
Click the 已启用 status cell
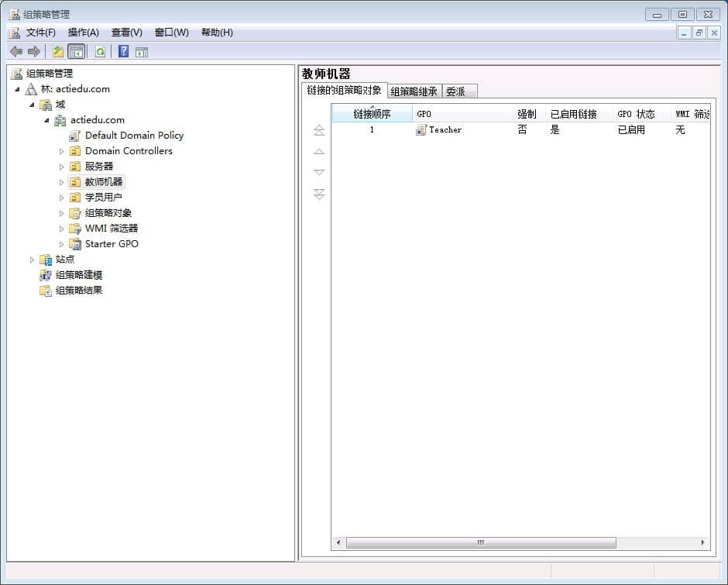[631, 130]
